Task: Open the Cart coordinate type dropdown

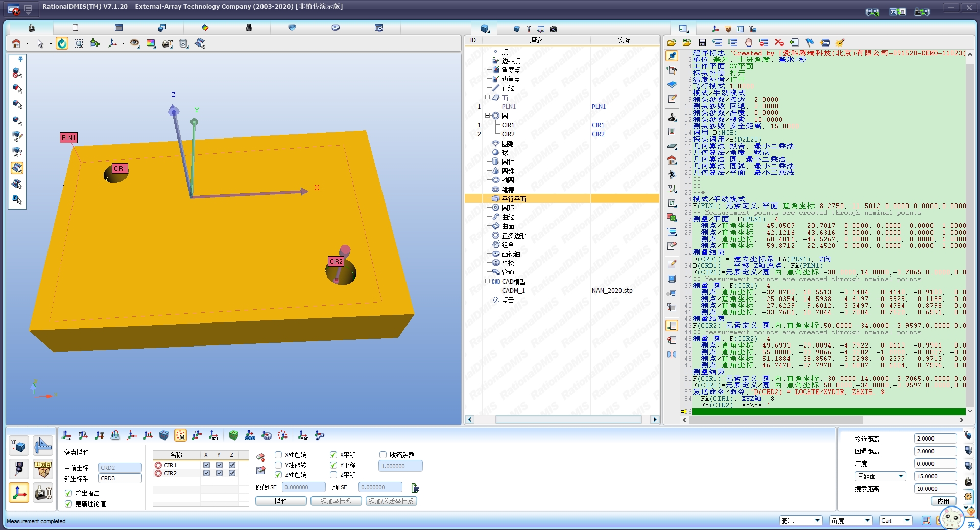Action: pos(907,520)
